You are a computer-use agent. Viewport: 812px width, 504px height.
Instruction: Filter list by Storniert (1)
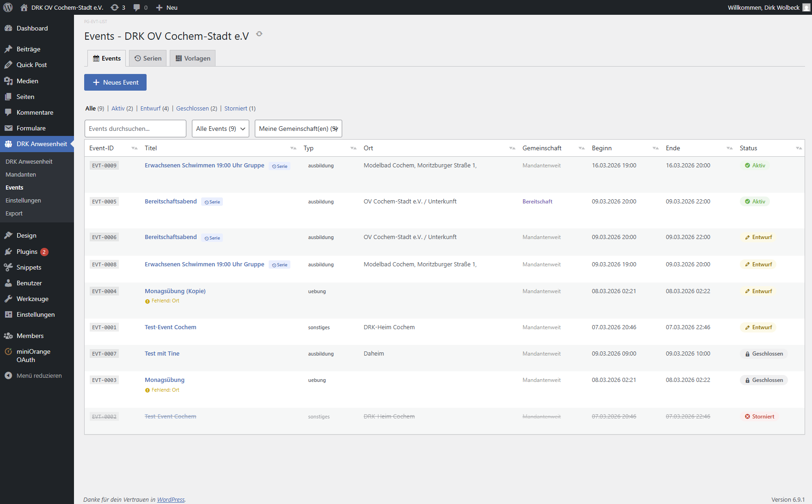tap(240, 108)
